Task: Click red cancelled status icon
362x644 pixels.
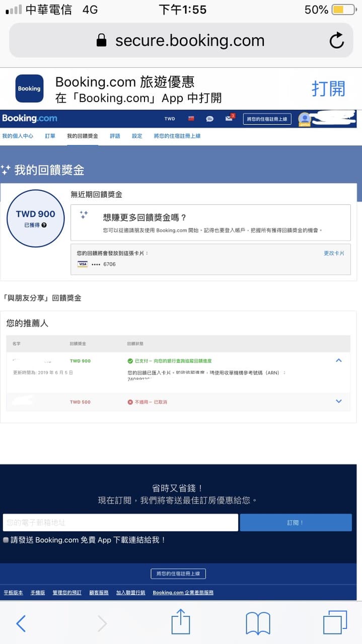Action: click(130, 403)
